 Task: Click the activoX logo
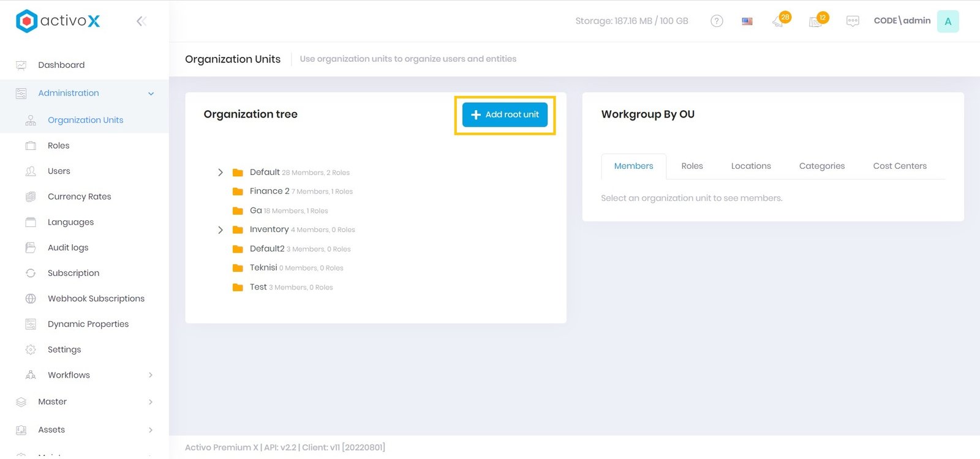coord(58,21)
